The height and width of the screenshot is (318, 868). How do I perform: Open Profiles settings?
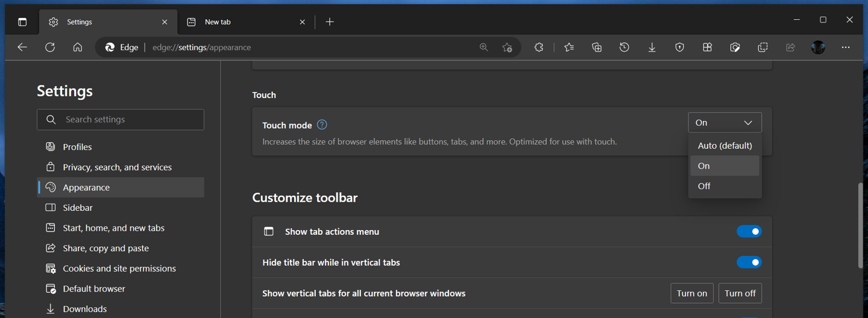coord(121,146)
